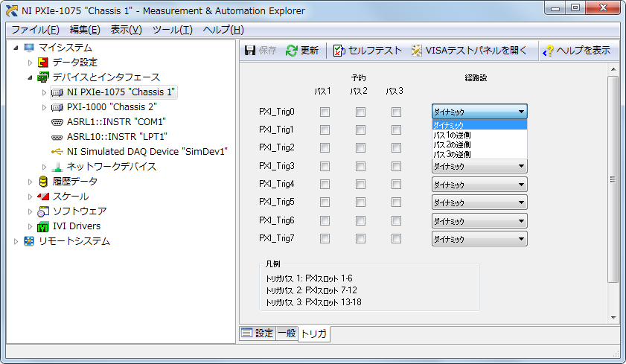Image resolution: width=626 pixels, height=364 pixels.
Task: Click the My System computer icon
Action: 29,48
